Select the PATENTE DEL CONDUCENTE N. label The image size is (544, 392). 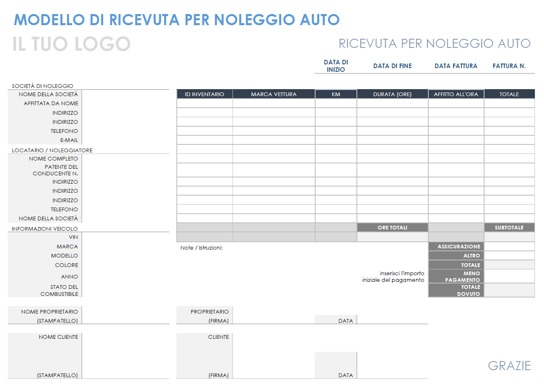pyautogui.click(x=55, y=170)
